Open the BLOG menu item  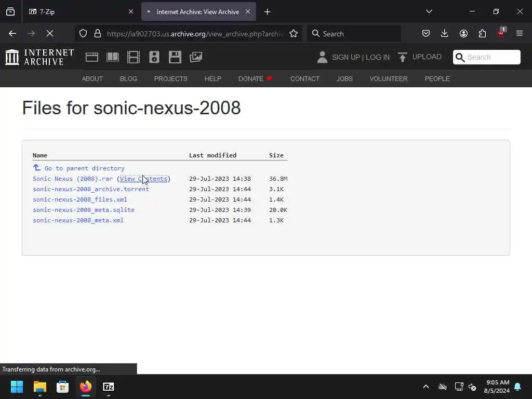pyautogui.click(x=129, y=79)
